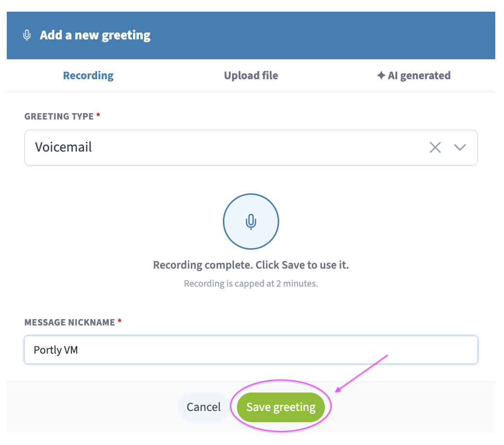Click the pink arrow pointing at Save greeting
This screenshot has height=445, width=504.
(x=362, y=374)
